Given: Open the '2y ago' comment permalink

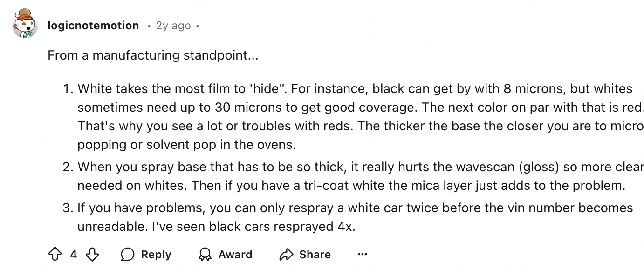Looking at the screenshot, I should point(173,26).
